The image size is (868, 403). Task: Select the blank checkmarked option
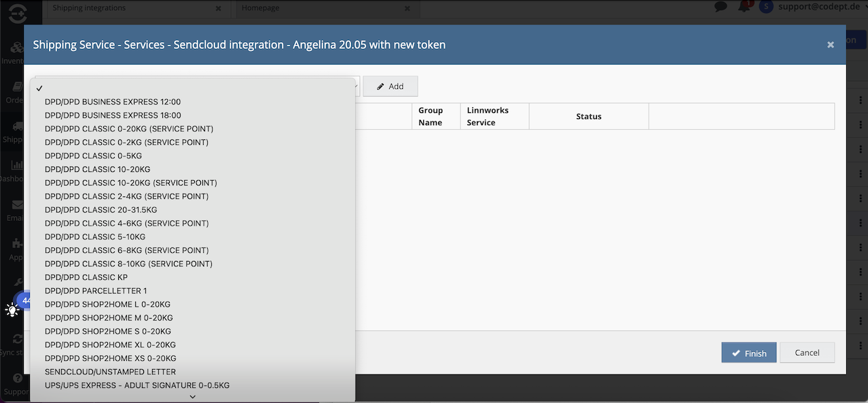tap(192, 88)
